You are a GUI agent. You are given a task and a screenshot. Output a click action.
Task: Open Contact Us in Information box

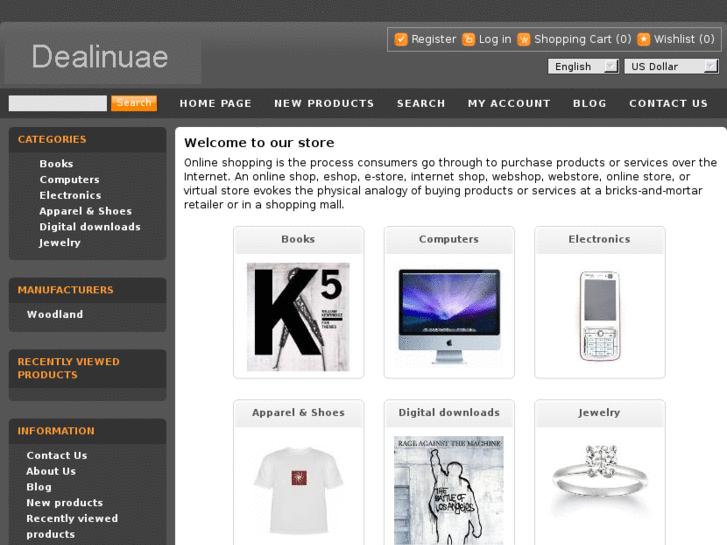coord(57,455)
